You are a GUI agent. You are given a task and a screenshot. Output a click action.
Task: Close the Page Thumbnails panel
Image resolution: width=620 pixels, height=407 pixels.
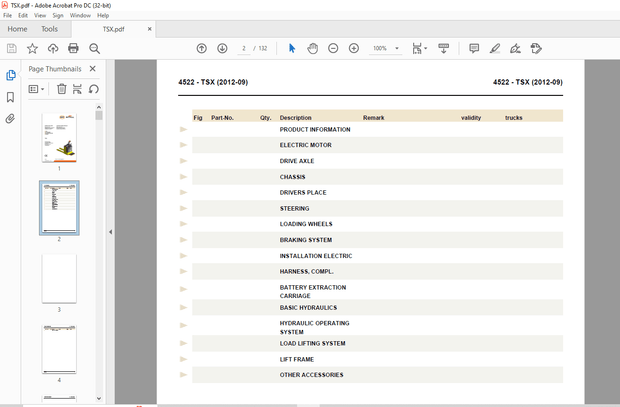[x=93, y=68]
